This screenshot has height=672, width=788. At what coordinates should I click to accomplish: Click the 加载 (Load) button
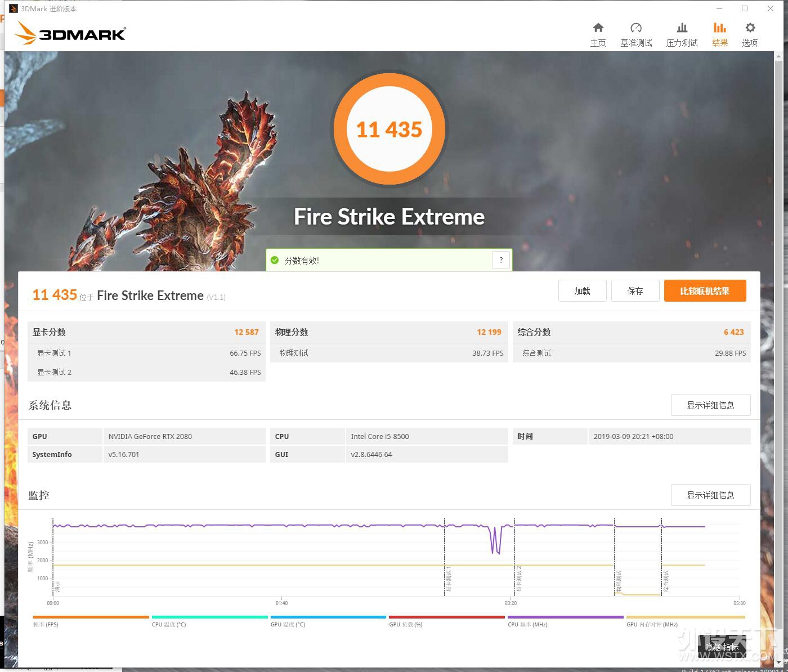tap(582, 291)
